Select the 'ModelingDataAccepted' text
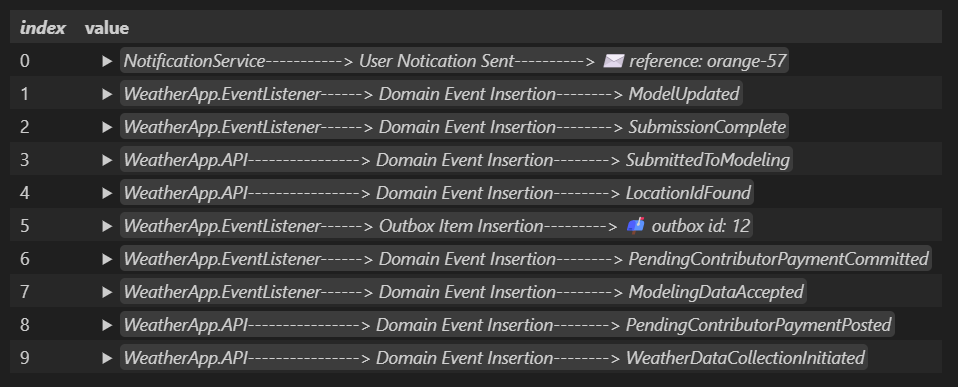The image size is (958, 387). (x=716, y=292)
